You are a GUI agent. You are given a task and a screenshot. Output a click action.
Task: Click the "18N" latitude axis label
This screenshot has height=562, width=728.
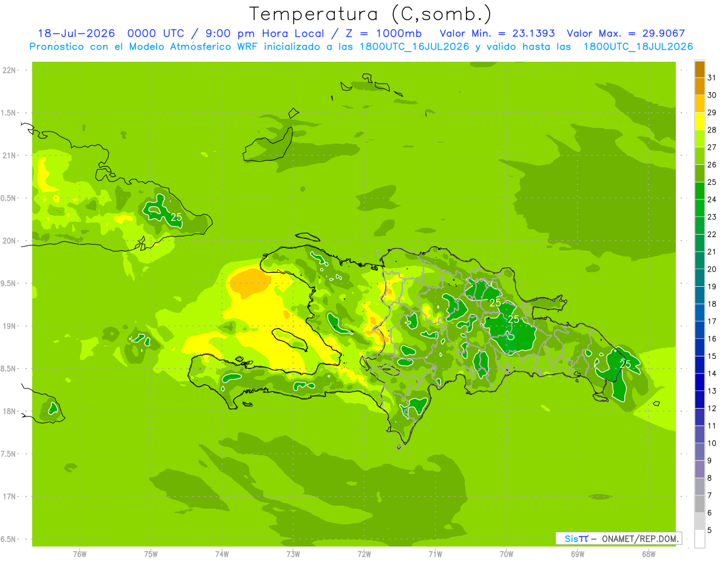pyautogui.click(x=9, y=411)
